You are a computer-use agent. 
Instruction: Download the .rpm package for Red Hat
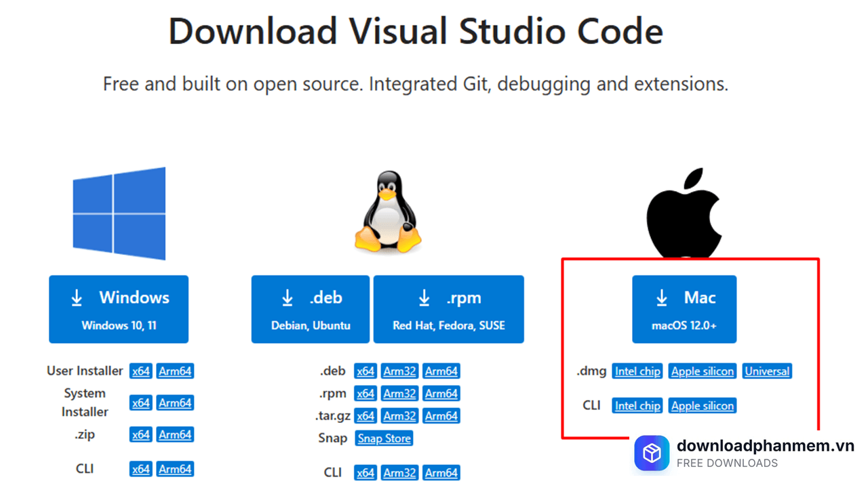[449, 309]
